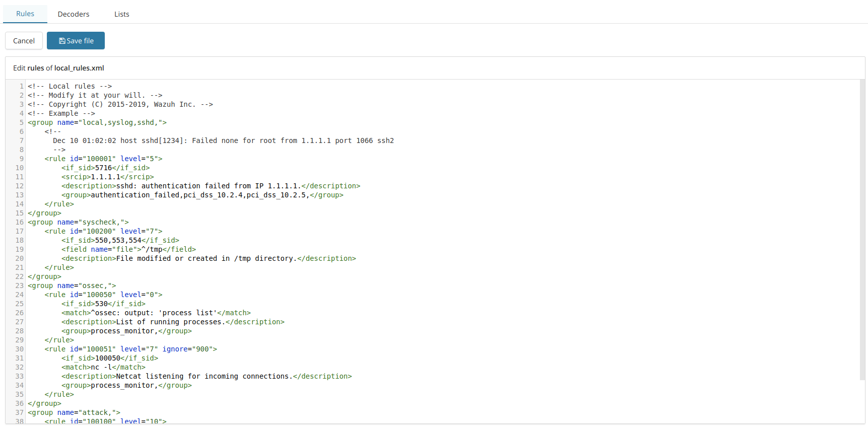Click the if_sid 5716 line

coord(105,168)
